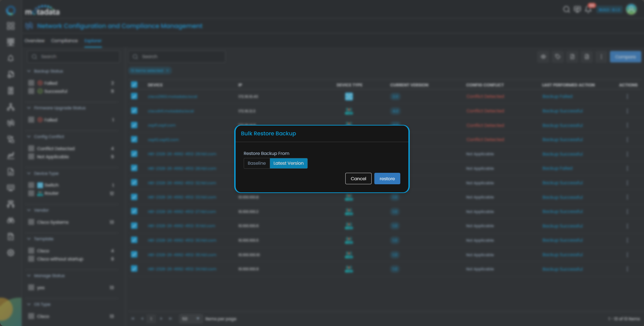644x326 pixels.
Task: Toggle select-all checkbox in Device header
Action: 134,85
